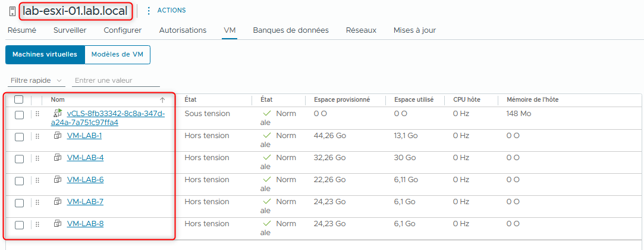
Task: Click the green status check for vCLS row
Action: click(267, 113)
